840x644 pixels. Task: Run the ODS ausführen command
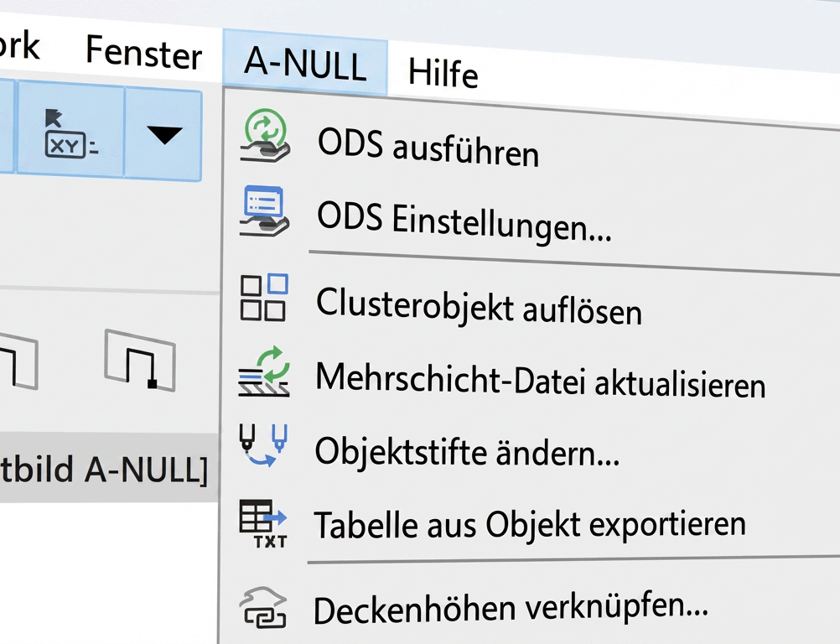coord(428,150)
